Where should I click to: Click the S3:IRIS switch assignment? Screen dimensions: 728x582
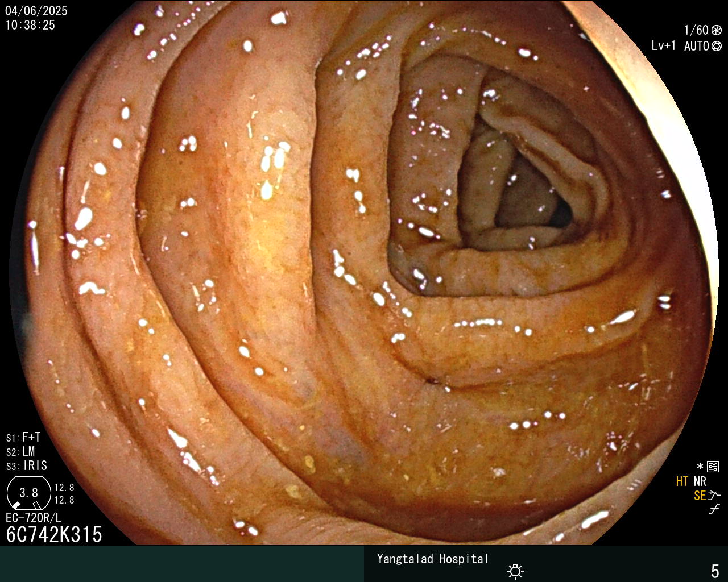[x=27, y=465]
